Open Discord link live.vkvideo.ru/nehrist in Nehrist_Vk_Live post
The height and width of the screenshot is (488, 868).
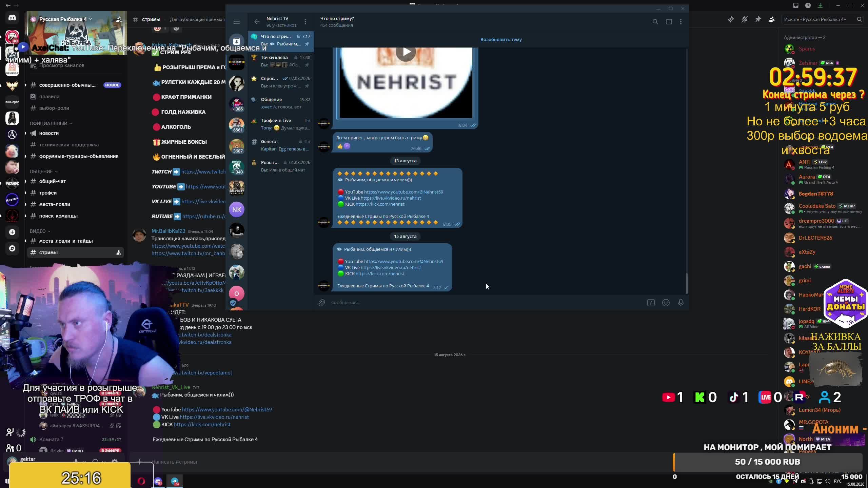click(x=214, y=417)
